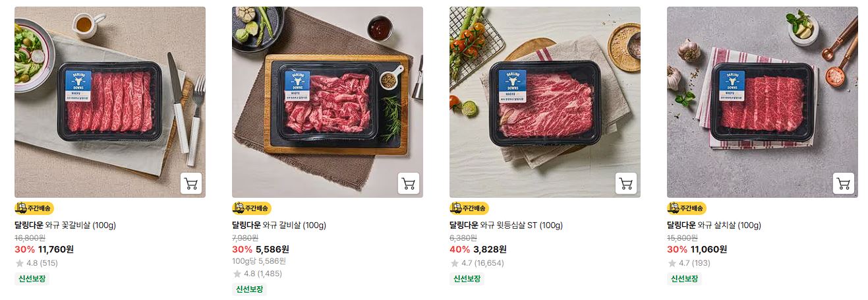View 꽃갈비살 product image thumbnail
This screenshot has height=300, width=868.
coord(110,102)
